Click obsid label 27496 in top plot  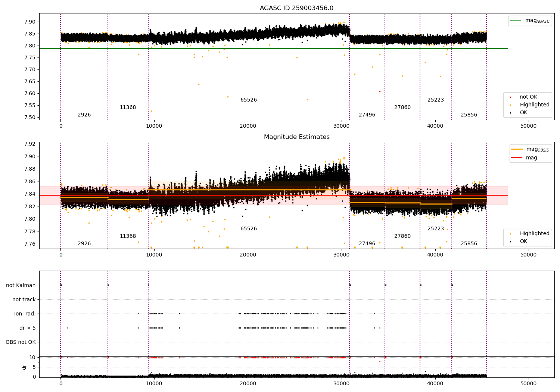tap(367, 115)
